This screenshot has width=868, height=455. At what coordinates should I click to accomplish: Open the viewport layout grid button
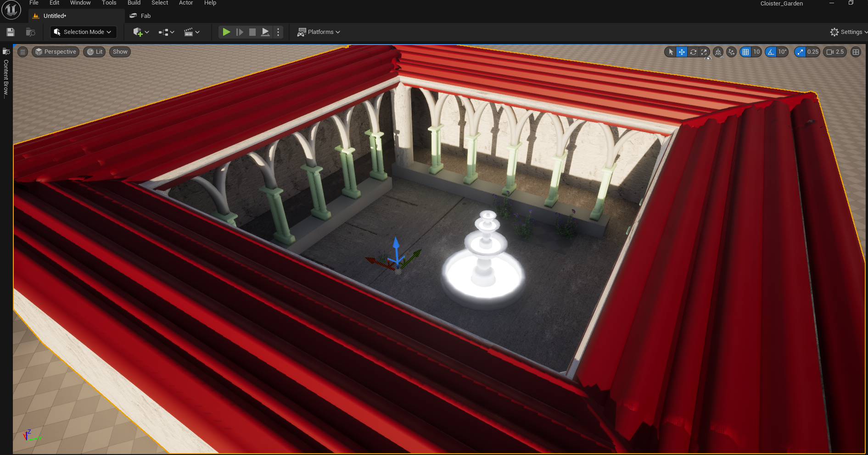coord(856,52)
